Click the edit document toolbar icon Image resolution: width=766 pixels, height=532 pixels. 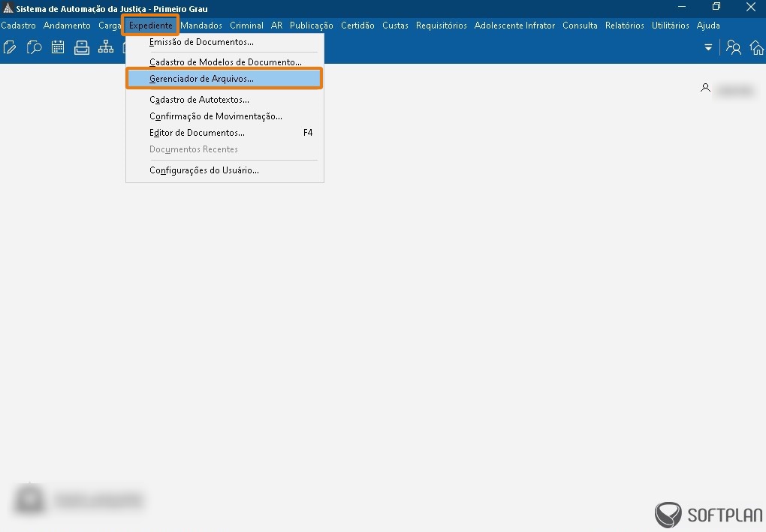click(10, 47)
